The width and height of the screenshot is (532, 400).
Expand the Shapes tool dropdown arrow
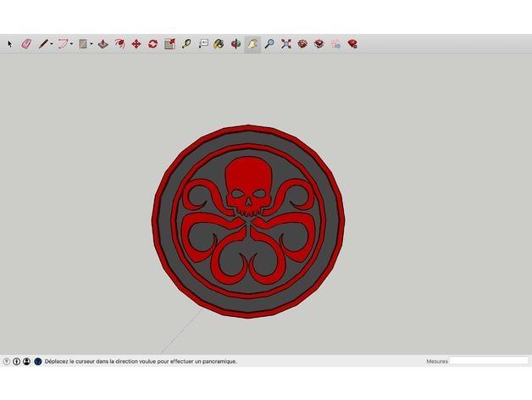91,44
